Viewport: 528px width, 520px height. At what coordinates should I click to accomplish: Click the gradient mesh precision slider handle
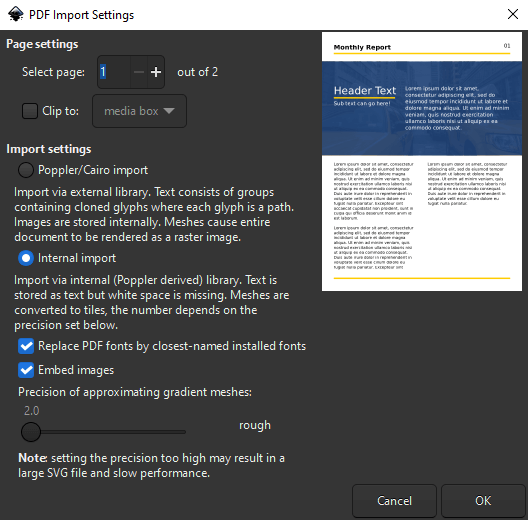(31, 432)
